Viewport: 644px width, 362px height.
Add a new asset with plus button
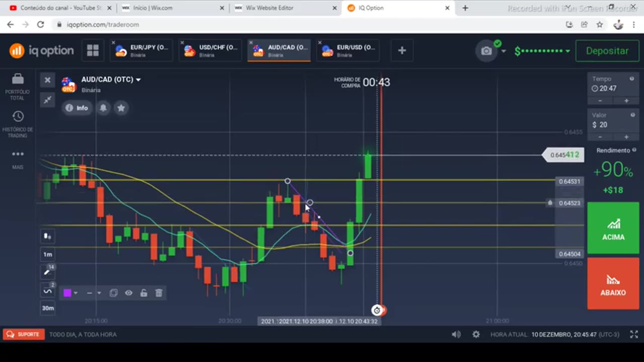point(402,50)
